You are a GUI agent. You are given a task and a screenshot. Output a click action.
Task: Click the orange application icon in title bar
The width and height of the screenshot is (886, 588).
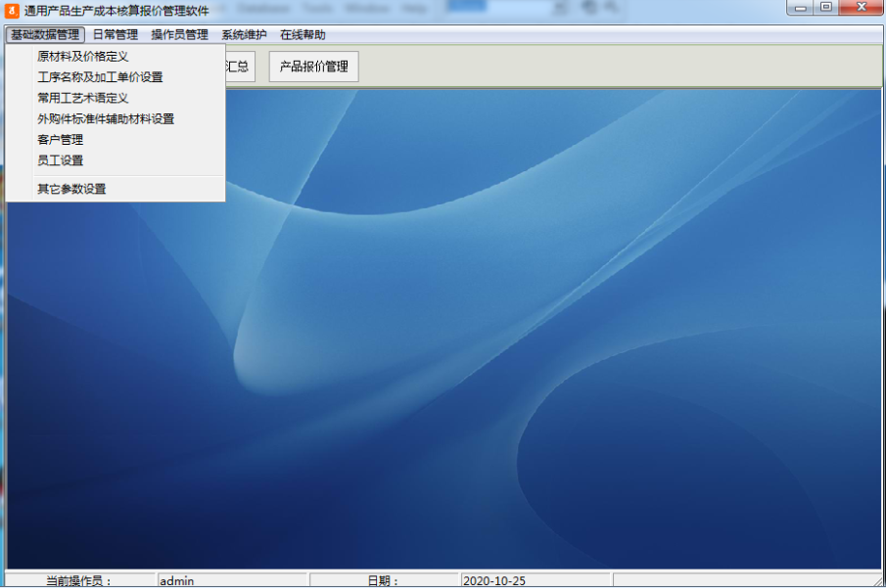tap(12, 11)
